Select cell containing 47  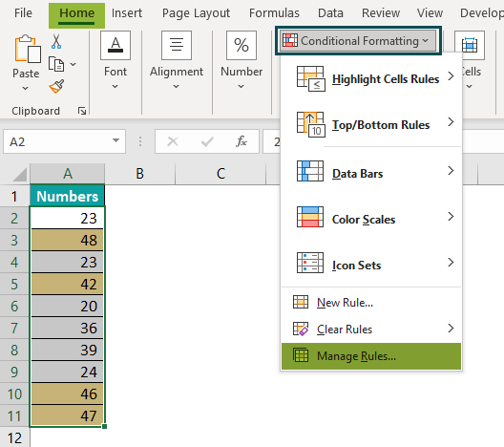pyautogui.click(x=67, y=415)
